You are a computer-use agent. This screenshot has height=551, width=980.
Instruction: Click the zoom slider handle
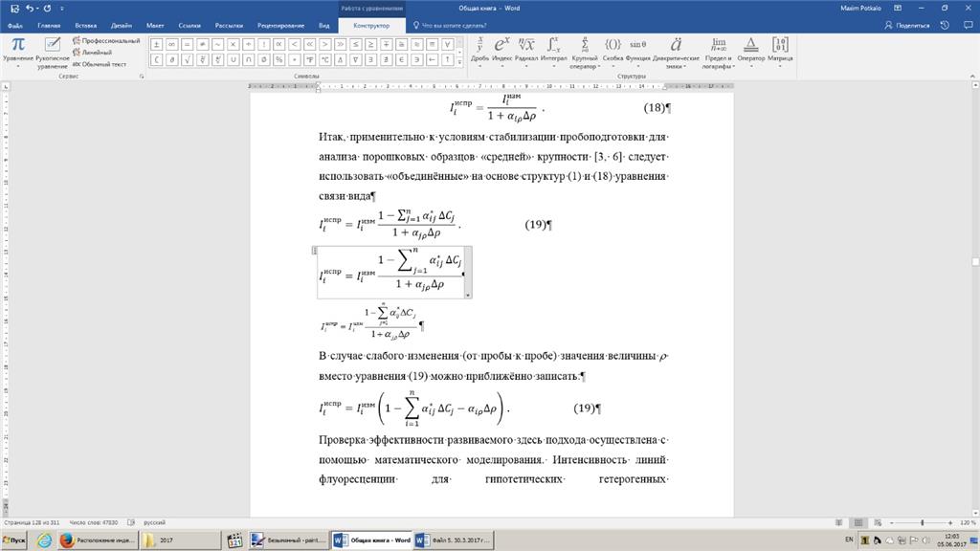(922, 522)
